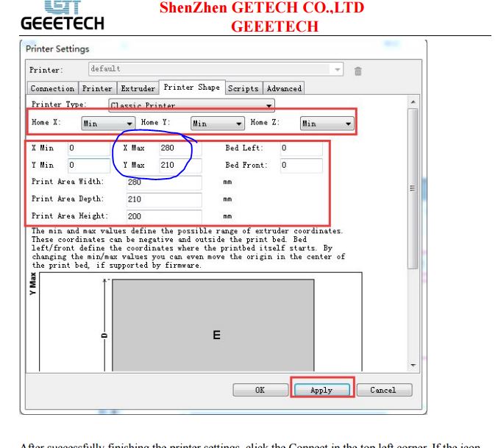Click the "Bed Front:" label
Screen dimensions: 498x448
tap(246, 165)
